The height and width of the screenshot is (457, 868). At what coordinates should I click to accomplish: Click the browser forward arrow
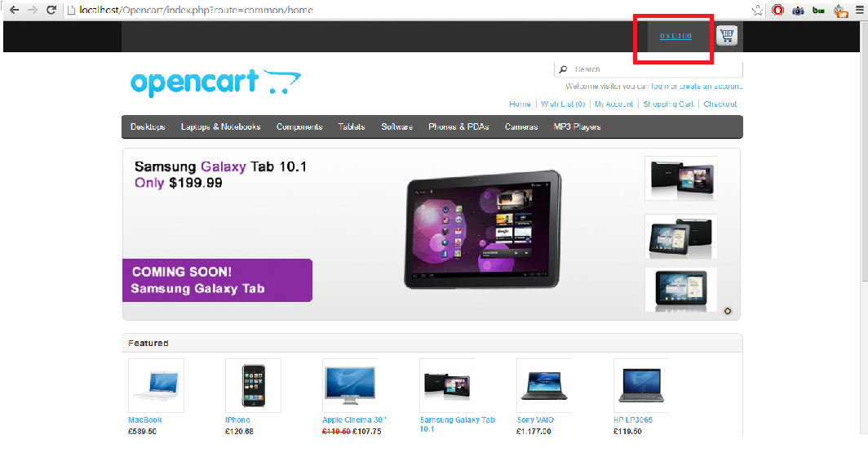pos(33,10)
